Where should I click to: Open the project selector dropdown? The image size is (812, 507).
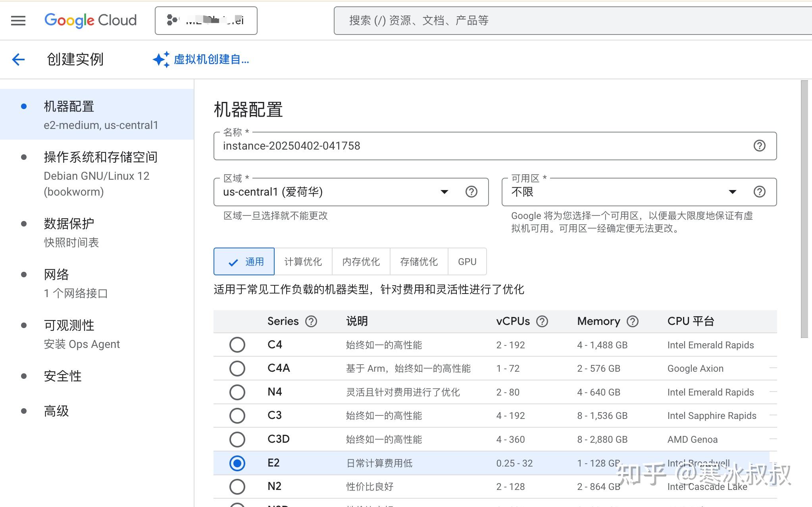[x=206, y=20]
